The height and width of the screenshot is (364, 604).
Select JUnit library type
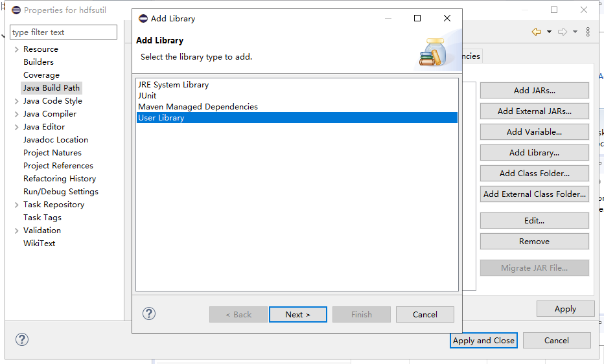pyautogui.click(x=297, y=95)
